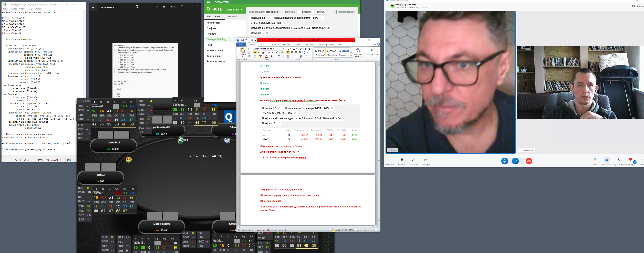Switch to Рецензирование tab in Word
The width and height of the screenshot is (644, 253).
click(x=327, y=45)
